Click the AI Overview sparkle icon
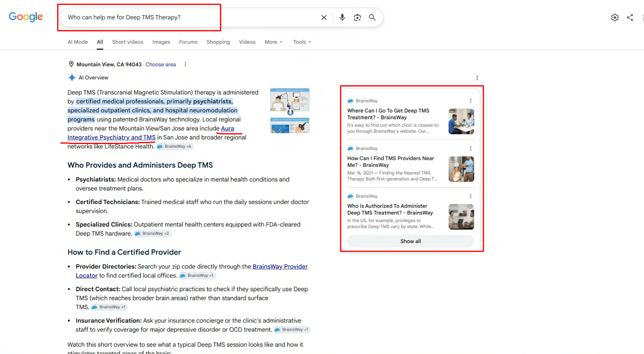 (72, 78)
